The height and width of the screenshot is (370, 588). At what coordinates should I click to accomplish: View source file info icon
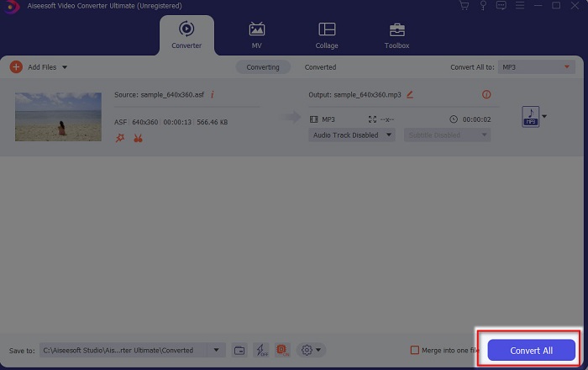(213, 94)
